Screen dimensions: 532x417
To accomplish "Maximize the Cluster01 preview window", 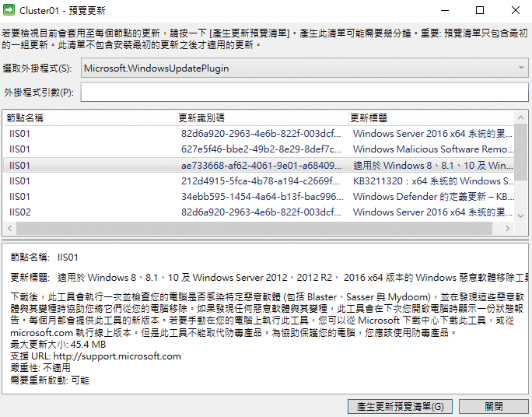I will (480, 11).
